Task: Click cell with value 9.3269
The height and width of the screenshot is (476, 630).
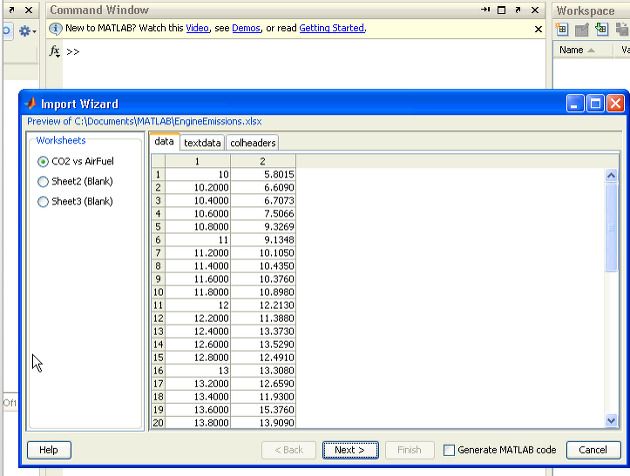Action: (x=263, y=227)
